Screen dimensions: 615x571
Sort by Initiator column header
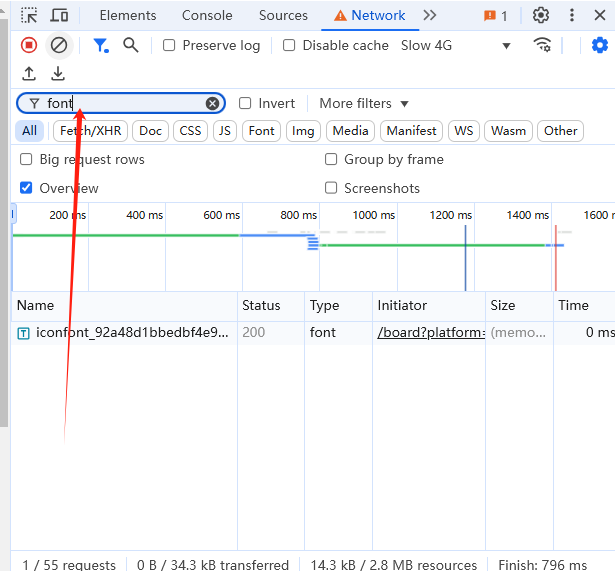(x=429, y=306)
